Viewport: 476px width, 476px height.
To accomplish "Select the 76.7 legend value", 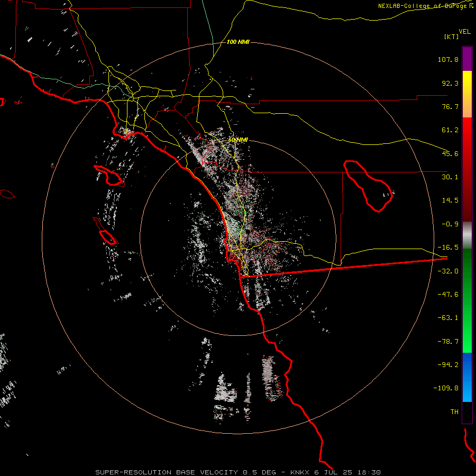I will pyautogui.click(x=450, y=106).
